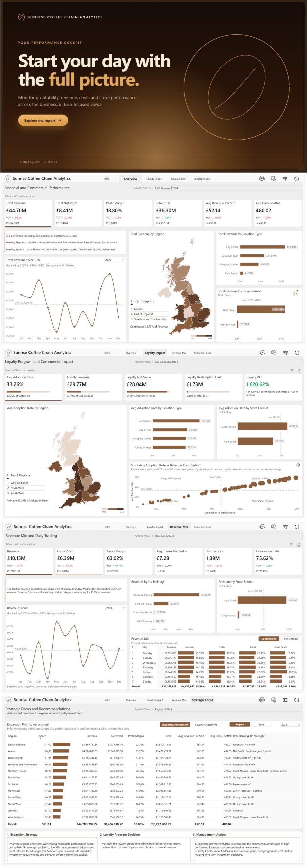
Task: Open the 2024 year dropdown in Expansion Priority Assessment
Action: (290, 725)
